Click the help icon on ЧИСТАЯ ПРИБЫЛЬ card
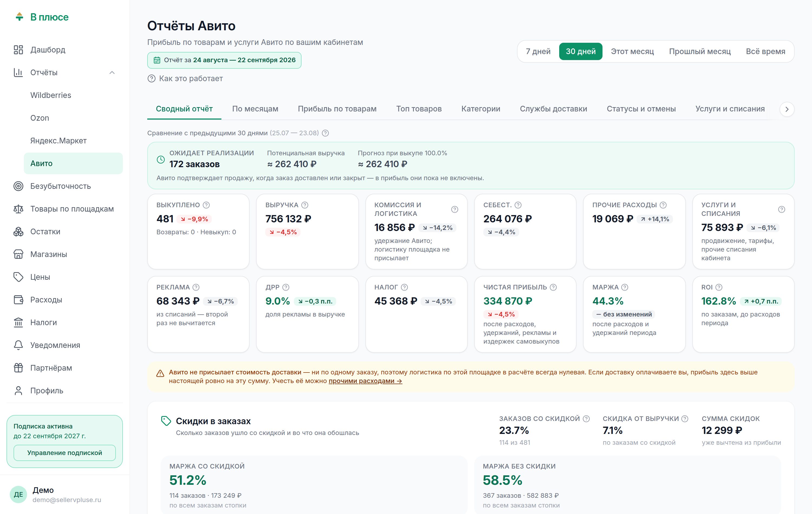Screen dimensions: 812x514 553,287
